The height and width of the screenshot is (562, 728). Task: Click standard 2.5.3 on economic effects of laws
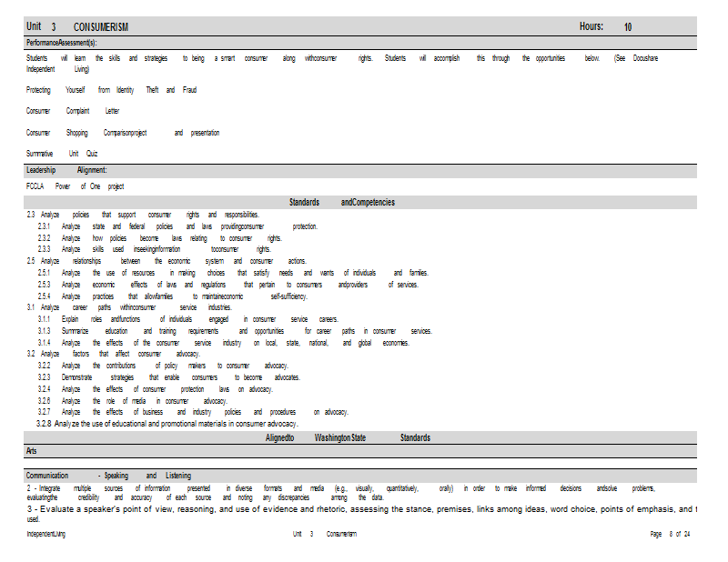[x=228, y=285]
